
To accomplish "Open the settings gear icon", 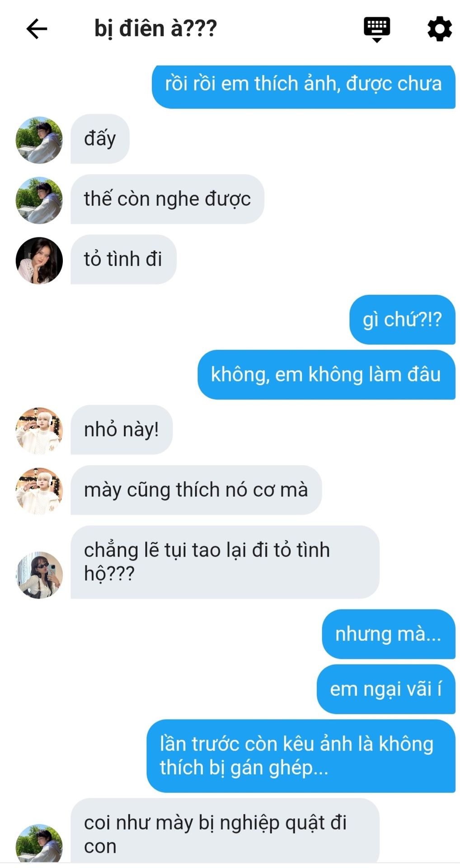I will coord(439,29).
